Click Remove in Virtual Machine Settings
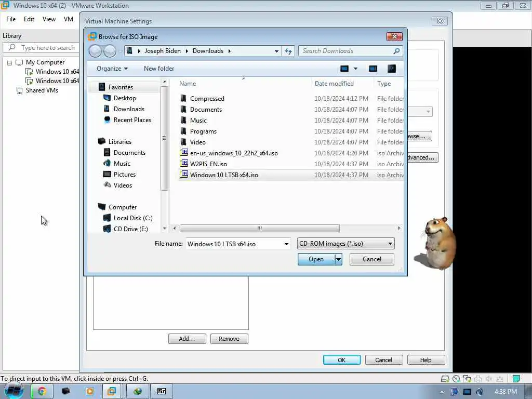Viewport: 532px width, 399px height. 229,339
